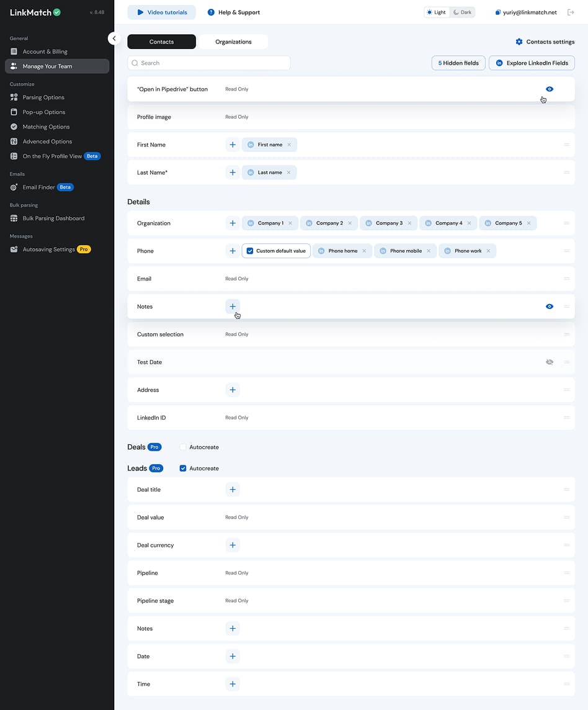Open the Parsing Options sidebar icon
The width and height of the screenshot is (588, 710).
tap(14, 97)
